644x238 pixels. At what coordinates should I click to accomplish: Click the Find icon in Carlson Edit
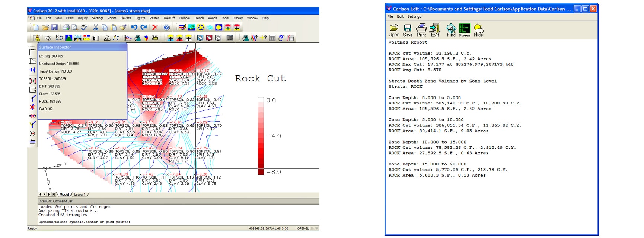(x=451, y=30)
